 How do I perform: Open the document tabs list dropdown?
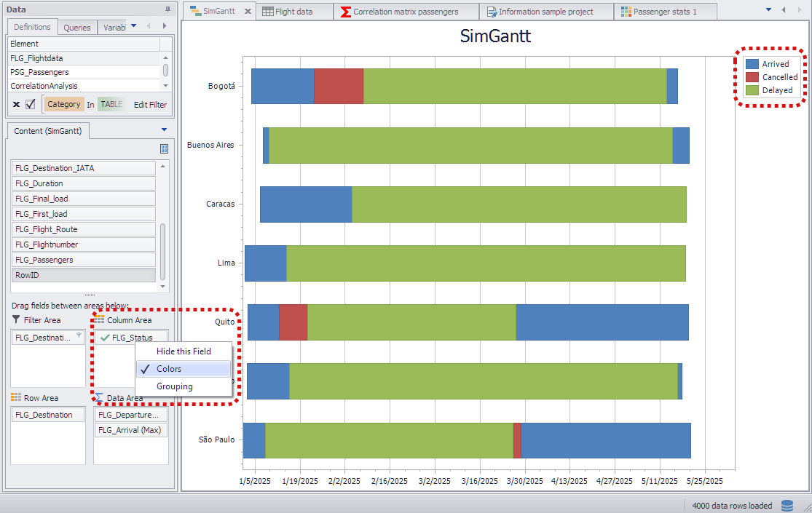click(768, 10)
